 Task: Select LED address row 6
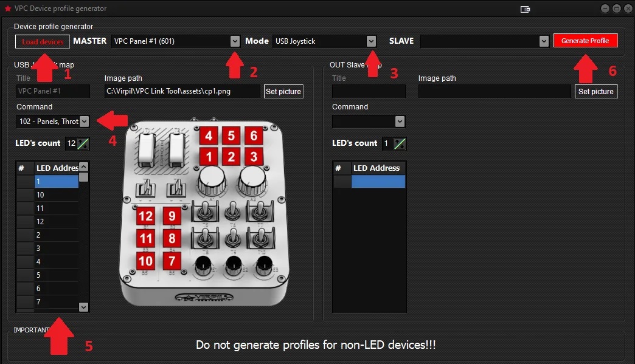(x=57, y=289)
